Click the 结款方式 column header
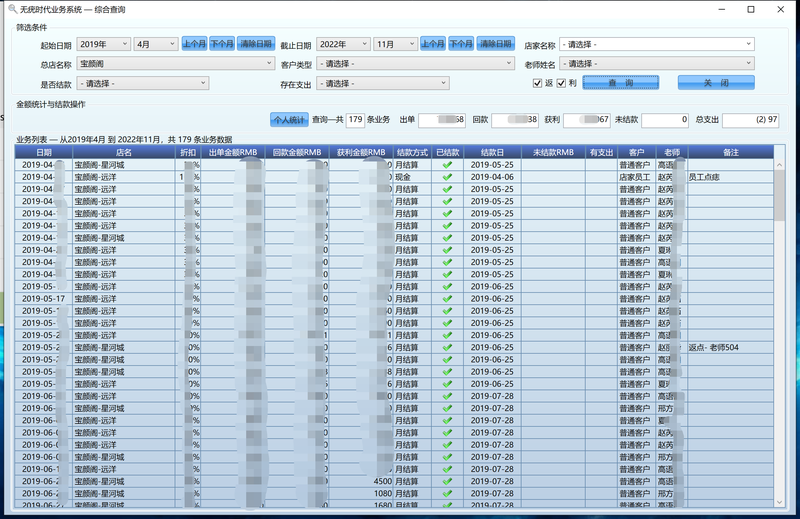800x519 pixels. pos(412,152)
